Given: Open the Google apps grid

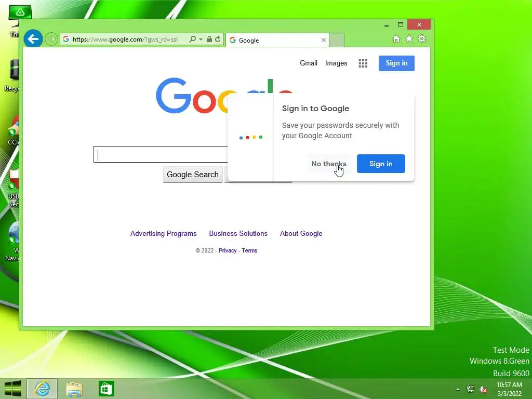Looking at the screenshot, I should click(363, 63).
